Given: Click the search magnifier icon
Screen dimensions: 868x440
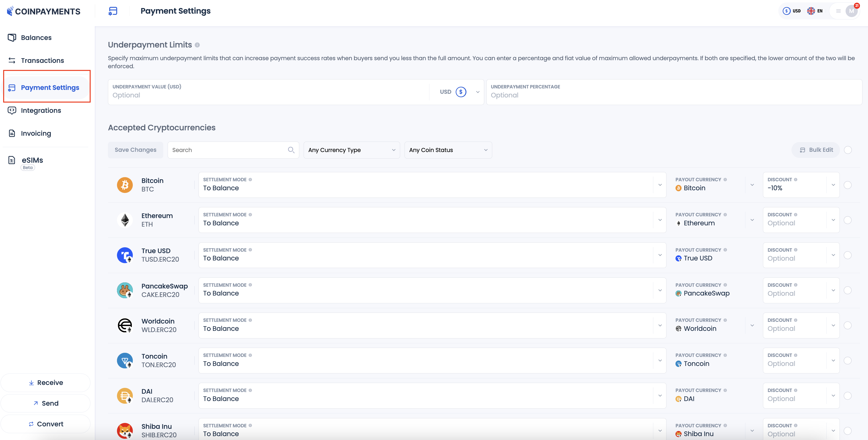Looking at the screenshot, I should point(291,150).
